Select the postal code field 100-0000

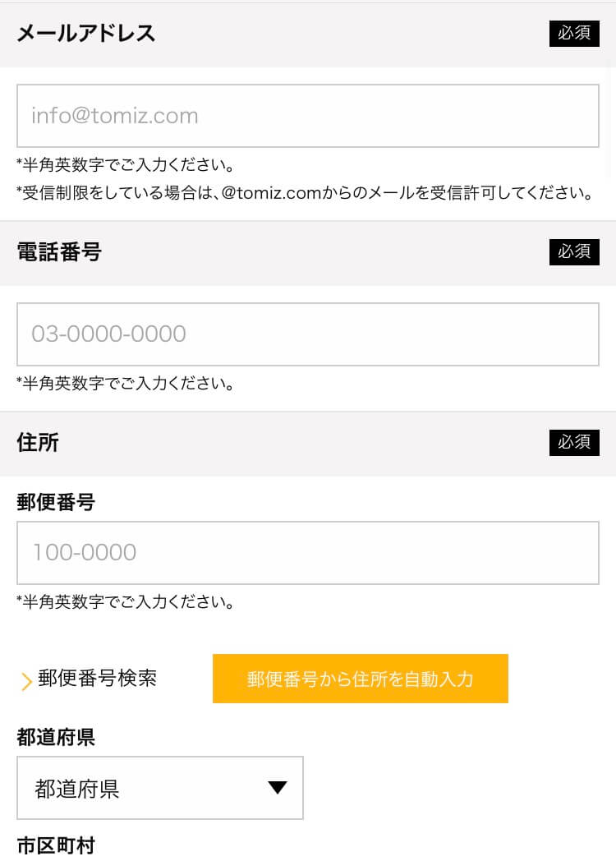point(307,553)
